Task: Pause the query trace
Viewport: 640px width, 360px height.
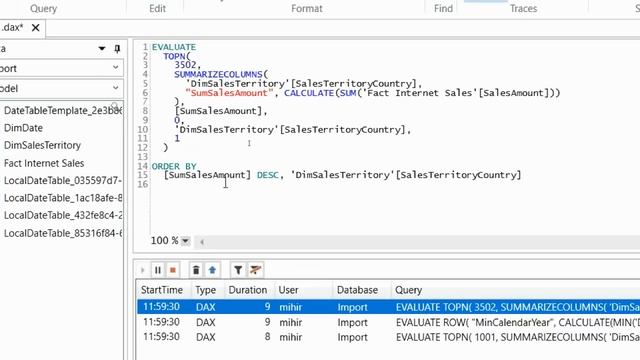Action: coord(158,270)
